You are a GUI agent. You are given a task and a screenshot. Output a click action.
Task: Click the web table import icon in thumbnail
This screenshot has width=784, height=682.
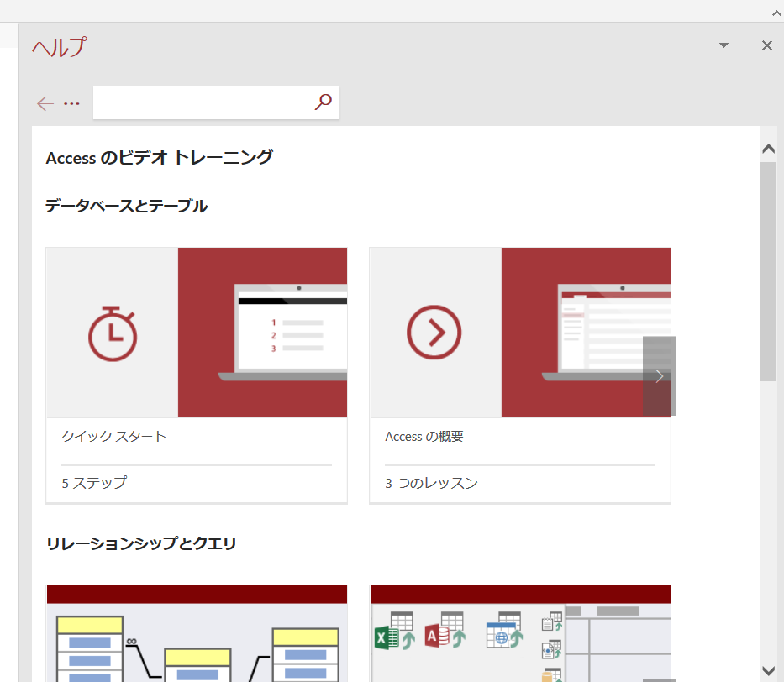(504, 631)
